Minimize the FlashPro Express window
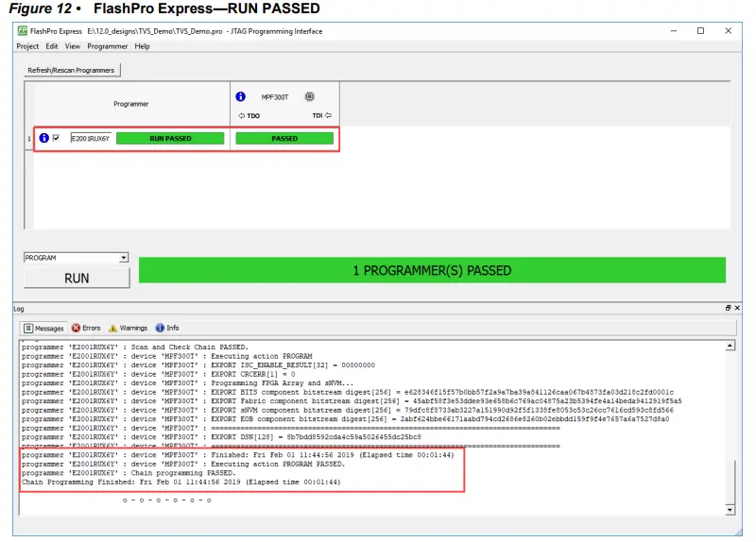This screenshot has height=542, width=756. point(674,31)
